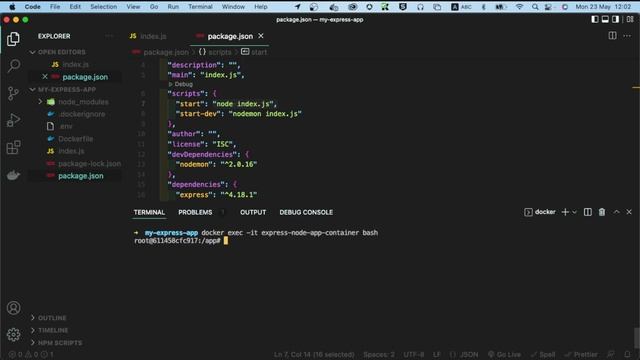The height and width of the screenshot is (360, 640).
Task: Close the terminal panel
Action: click(x=629, y=212)
